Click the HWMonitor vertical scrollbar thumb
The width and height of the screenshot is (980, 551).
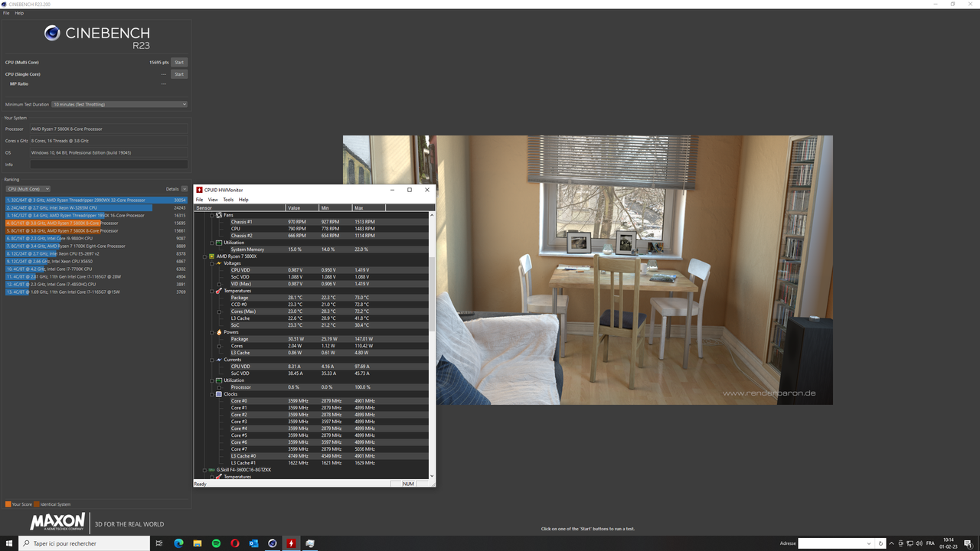[433, 295]
